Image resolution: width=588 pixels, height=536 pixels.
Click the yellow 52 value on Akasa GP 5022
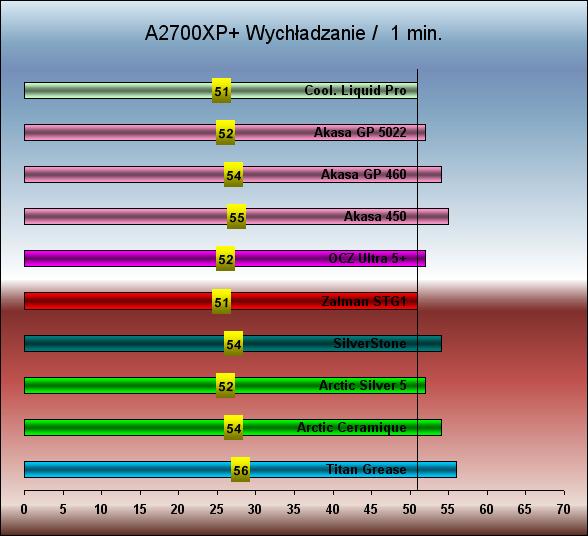pos(225,133)
